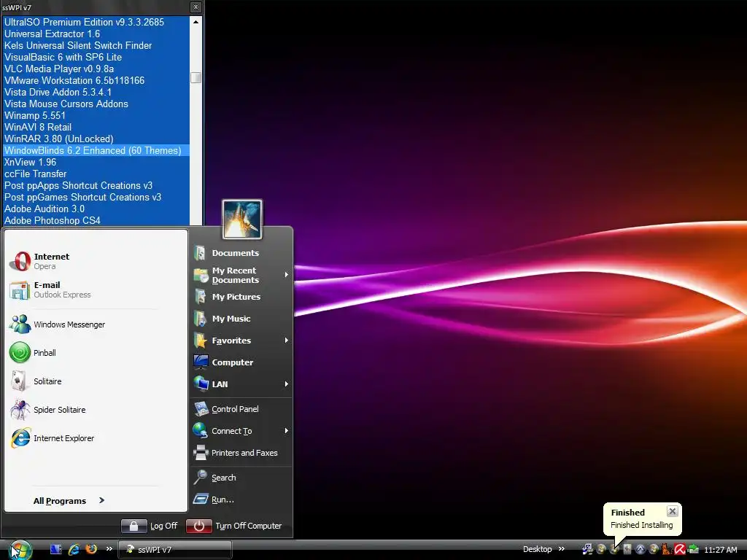Viewport: 747px width, 560px height.
Task: Expand Favorites submenu
Action: [x=241, y=341]
